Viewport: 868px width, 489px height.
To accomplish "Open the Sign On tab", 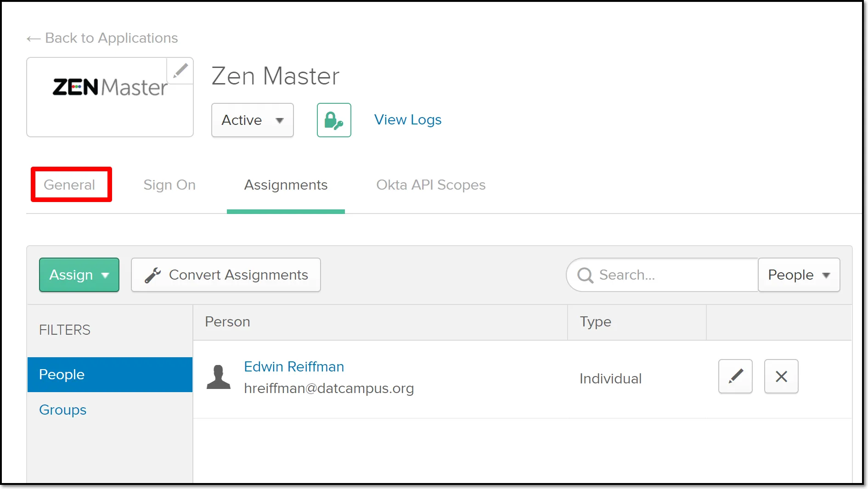I will tap(169, 185).
